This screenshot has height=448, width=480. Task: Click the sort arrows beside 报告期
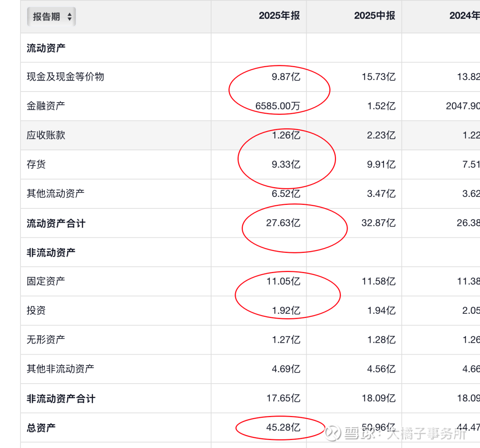click(x=69, y=17)
